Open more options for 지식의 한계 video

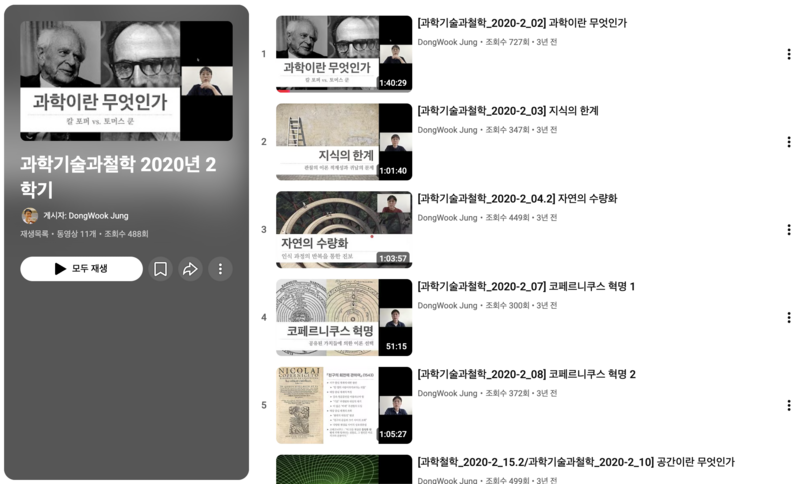[x=789, y=142]
